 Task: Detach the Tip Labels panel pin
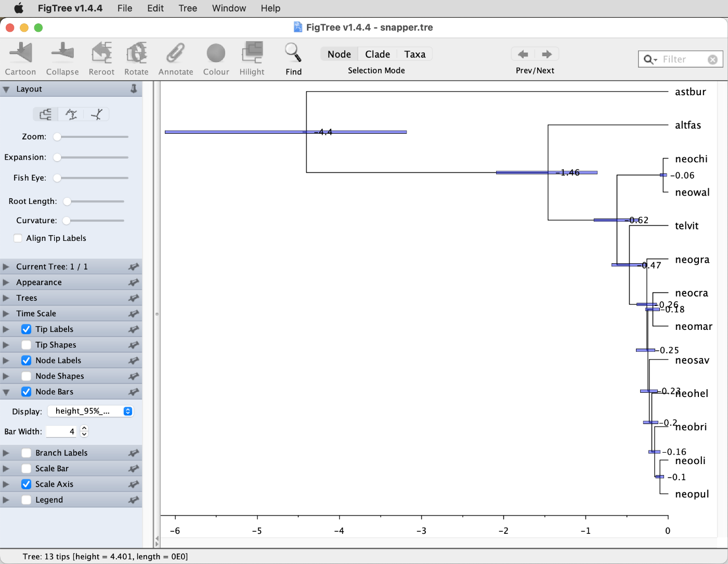click(x=134, y=329)
